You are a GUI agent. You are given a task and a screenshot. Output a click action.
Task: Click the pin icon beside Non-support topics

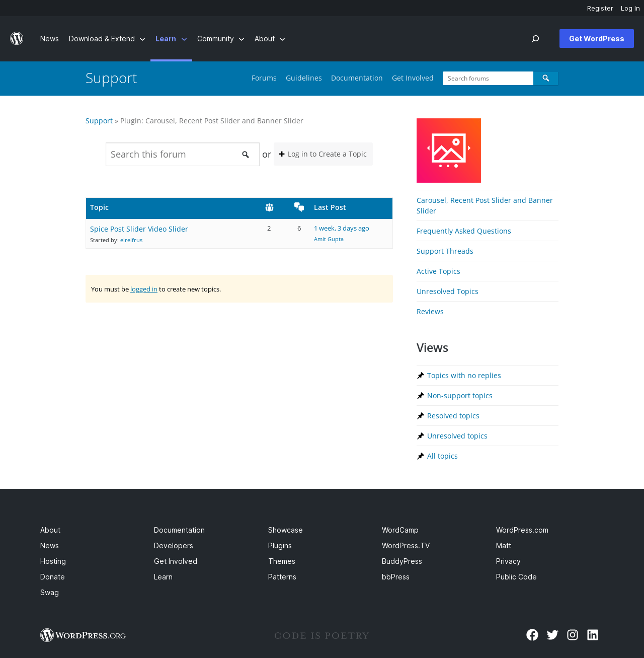click(421, 396)
